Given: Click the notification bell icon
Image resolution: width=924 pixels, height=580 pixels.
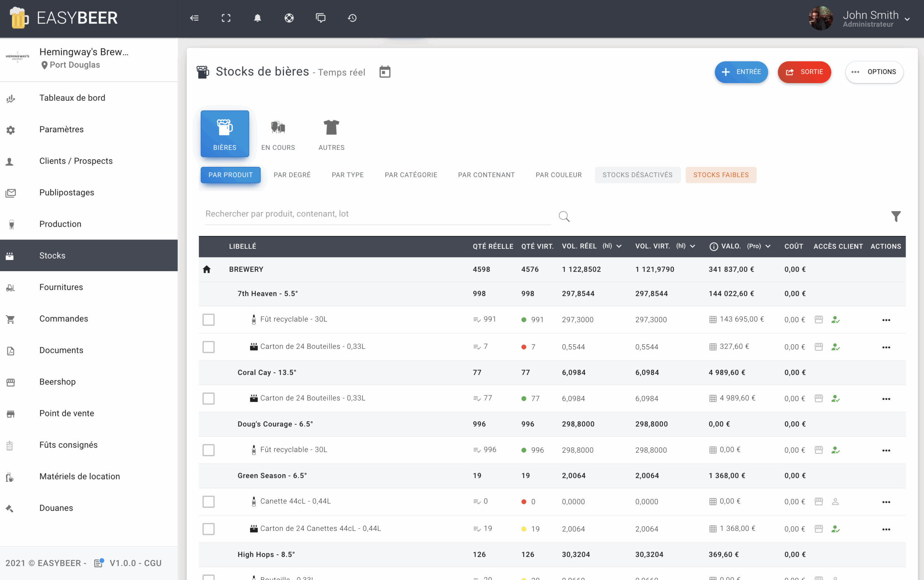Looking at the screenshot, I should 257,18.
